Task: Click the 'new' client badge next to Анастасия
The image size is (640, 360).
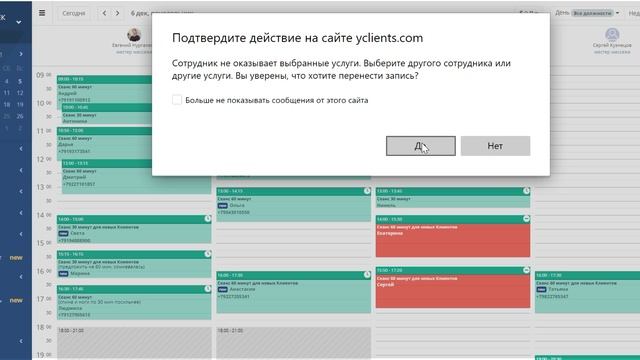Action: tap(222, 289)
